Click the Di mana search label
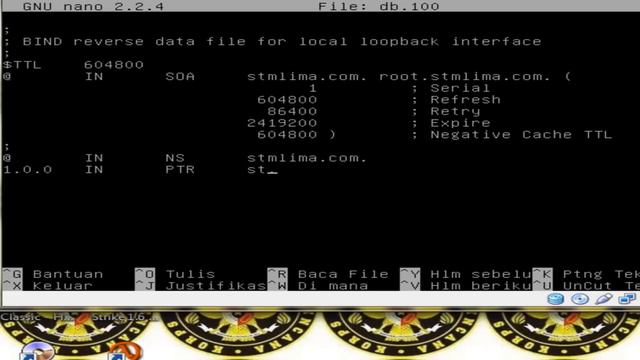 tap(333, 285)
